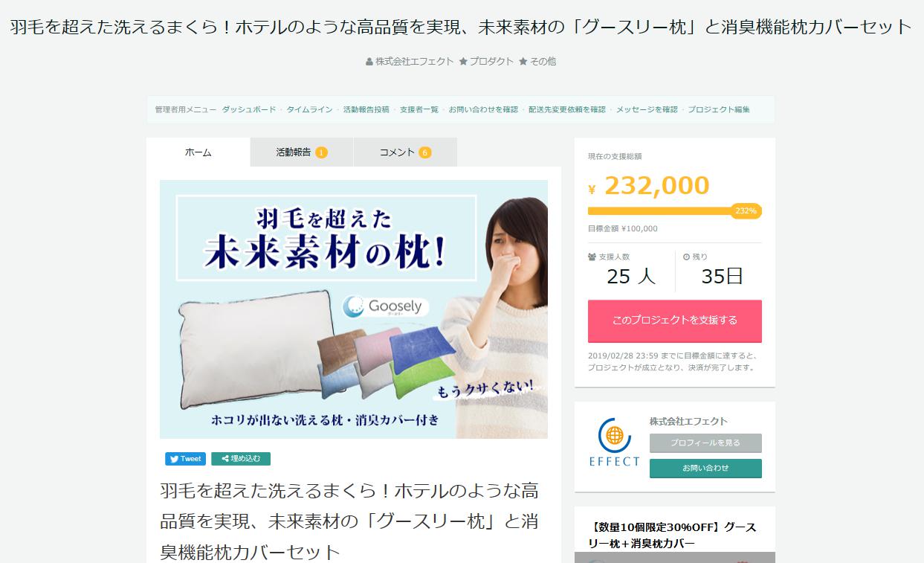Click the Goosely pillow project banner image
This screenshot has width=924, height=563.
click(354, 309)
